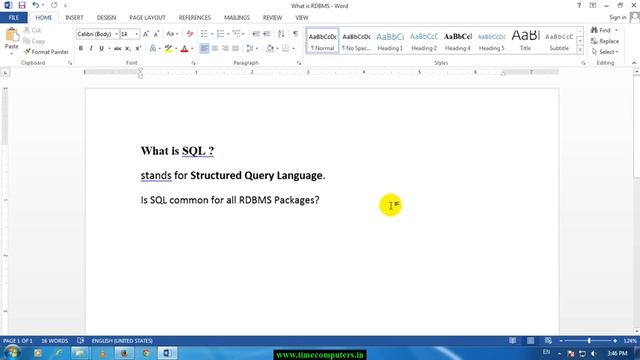Save document using quick access icon
The image size is (640, 360).
22,5
